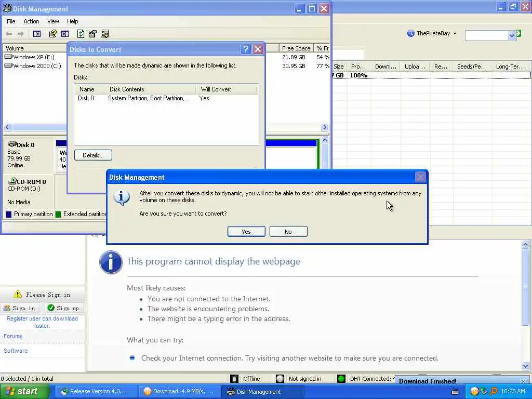532x399 pixels.
Task: Click the Name column header in Disks list
Action: coord(89,89)
